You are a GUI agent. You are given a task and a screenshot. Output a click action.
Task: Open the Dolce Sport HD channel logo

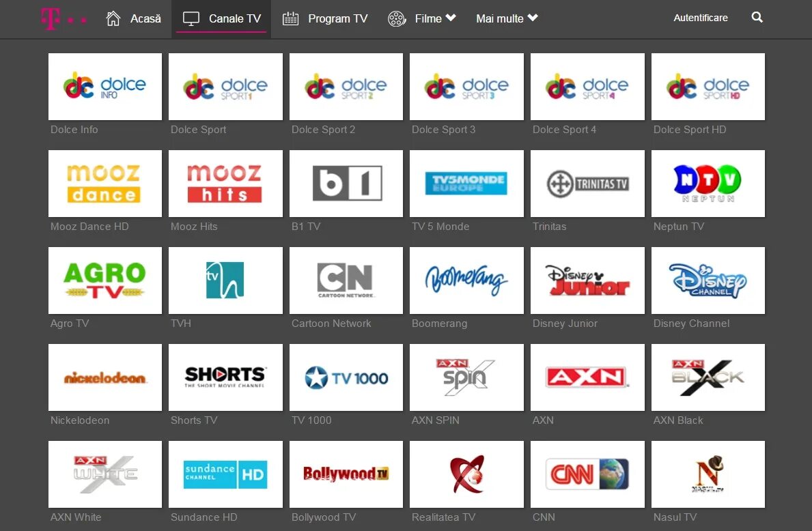708,87
